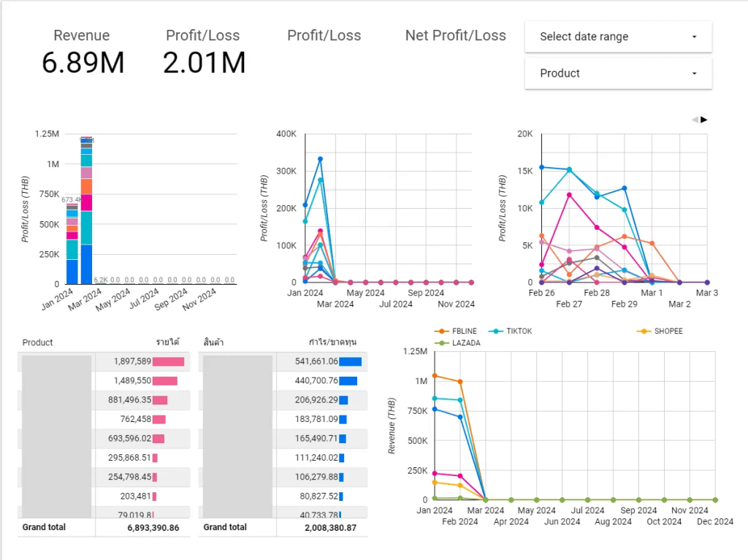Click the Product filter dropdown arrow

click(694, 73)
